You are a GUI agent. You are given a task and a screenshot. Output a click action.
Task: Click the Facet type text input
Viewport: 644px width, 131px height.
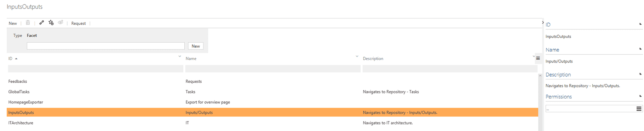(x=106, y=46)
